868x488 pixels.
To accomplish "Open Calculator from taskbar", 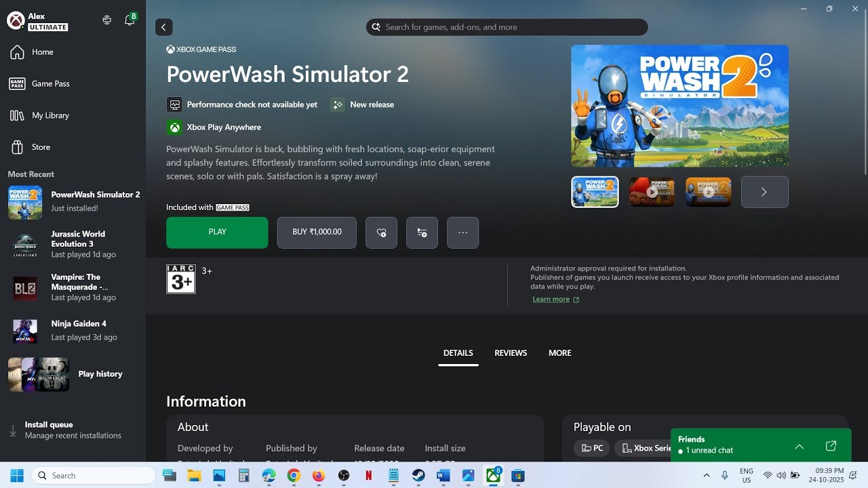I will tap(244, 476).
